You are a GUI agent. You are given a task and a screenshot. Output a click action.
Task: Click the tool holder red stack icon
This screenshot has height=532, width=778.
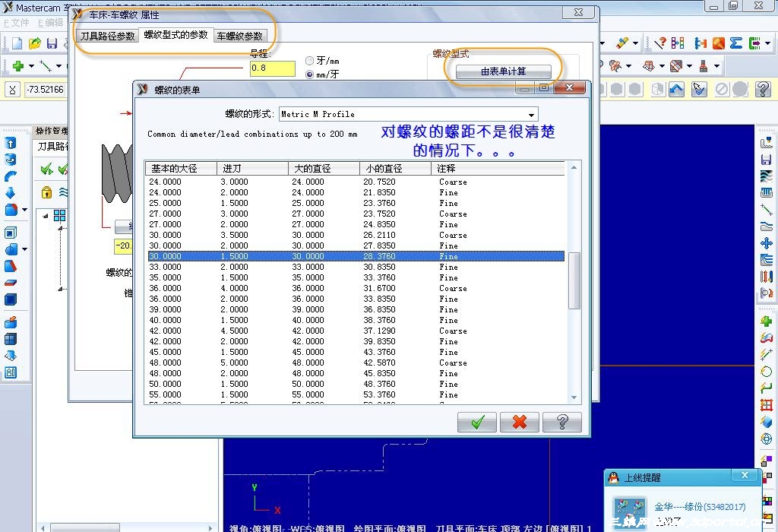tap(704, 65)
